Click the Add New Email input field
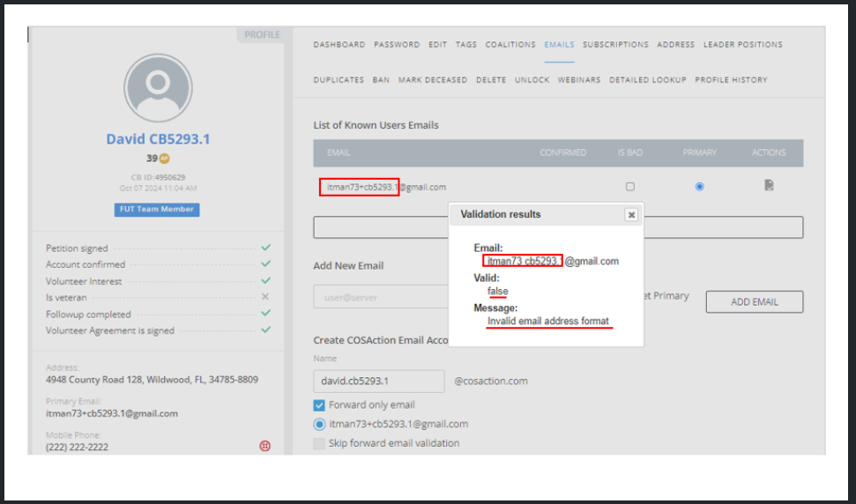Screen dimensions: 856x504 tap(380, 298)
